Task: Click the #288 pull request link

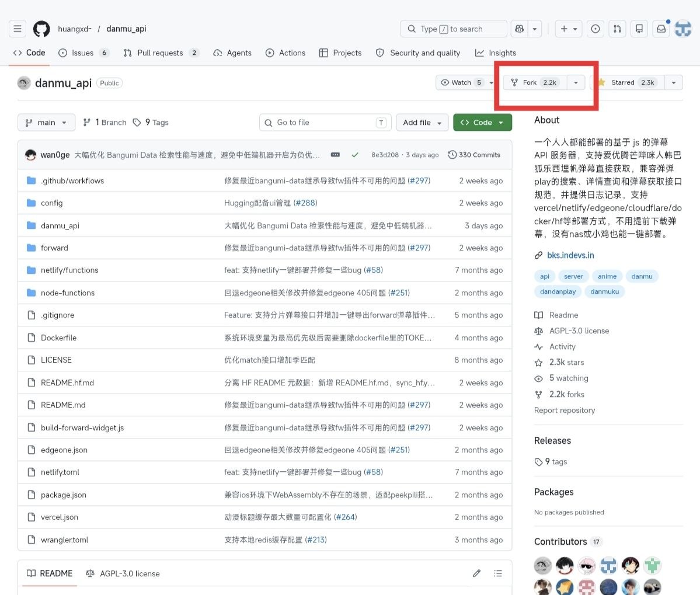Action: click(x=305, y=203)
